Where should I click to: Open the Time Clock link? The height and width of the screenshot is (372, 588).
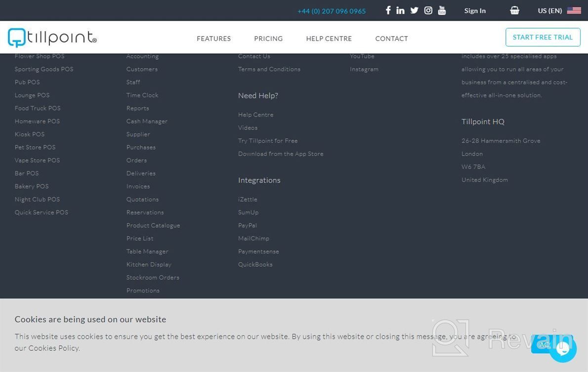(x=142, y=95)
